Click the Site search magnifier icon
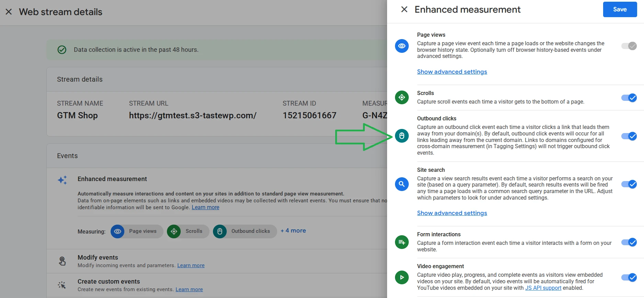This screenshot has height=298, width=644. pos(402,184)
